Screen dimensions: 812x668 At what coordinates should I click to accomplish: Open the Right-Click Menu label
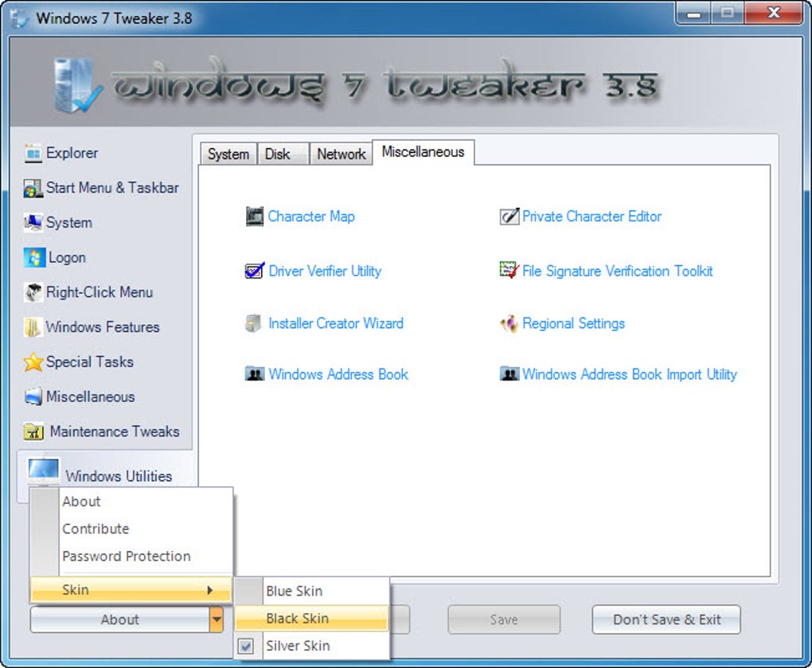[100, 292]
